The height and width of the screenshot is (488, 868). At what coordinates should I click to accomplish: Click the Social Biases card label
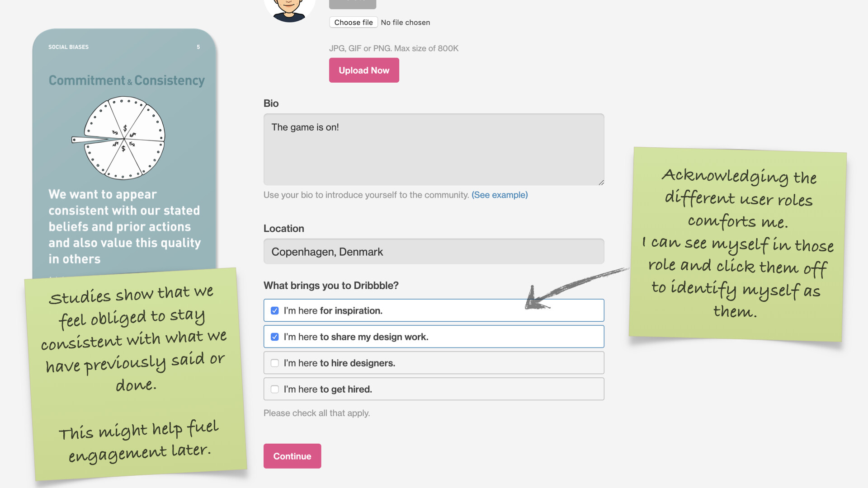(68, 47)
